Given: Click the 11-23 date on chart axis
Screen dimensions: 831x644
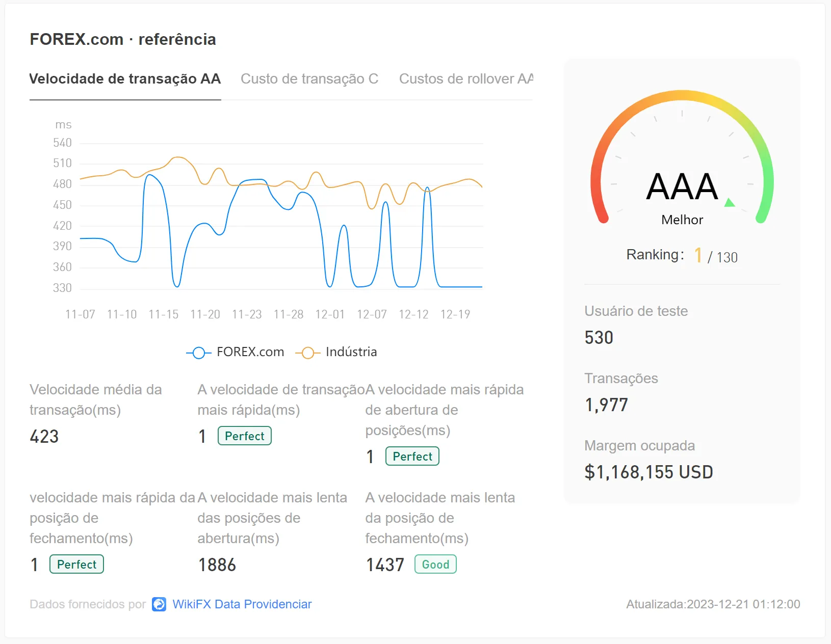Looking at the screenshot, I should pos(247,314).
